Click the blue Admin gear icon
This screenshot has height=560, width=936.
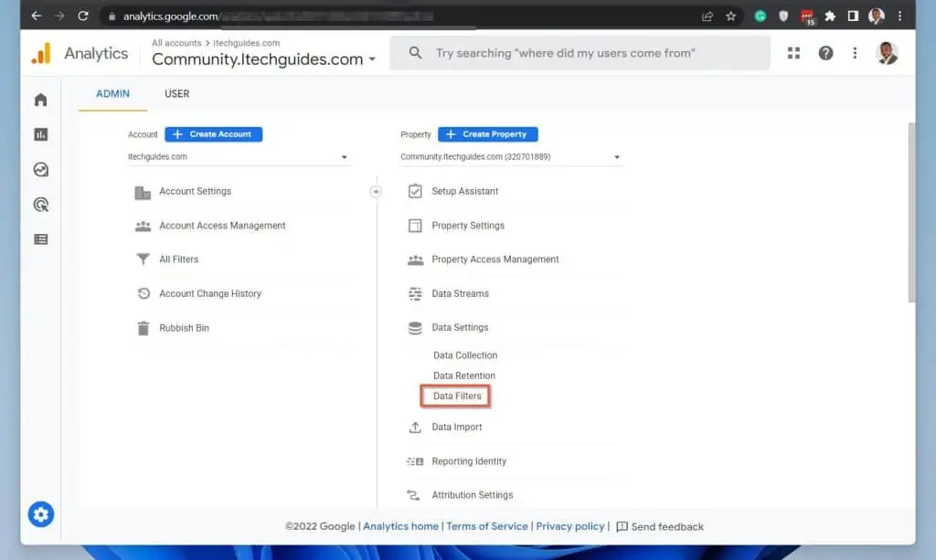pos(40,514)
